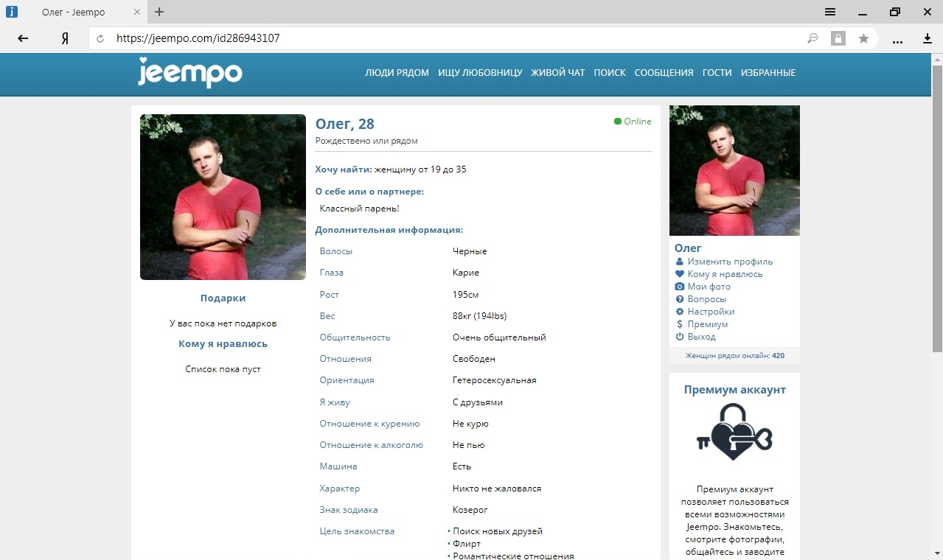This screenshot has height=560, width=943.
Task: Open Настройки in the sidebar
Action: pyautogui.click(x=711, y=312)
